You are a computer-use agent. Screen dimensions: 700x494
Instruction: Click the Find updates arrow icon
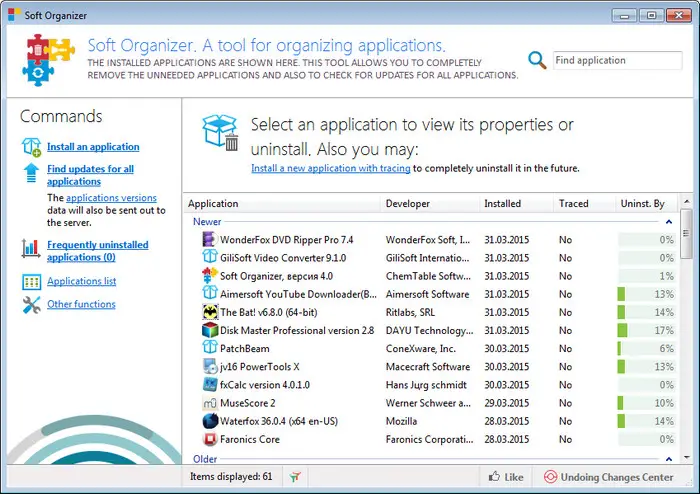(31, 173)
